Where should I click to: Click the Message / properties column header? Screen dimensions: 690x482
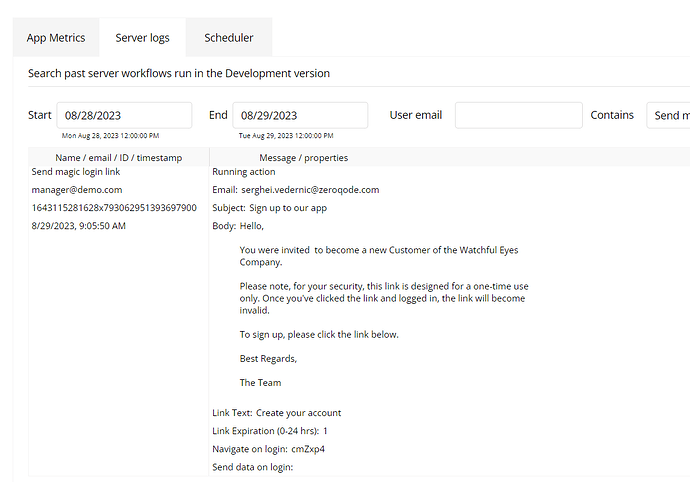pos(304,157)
